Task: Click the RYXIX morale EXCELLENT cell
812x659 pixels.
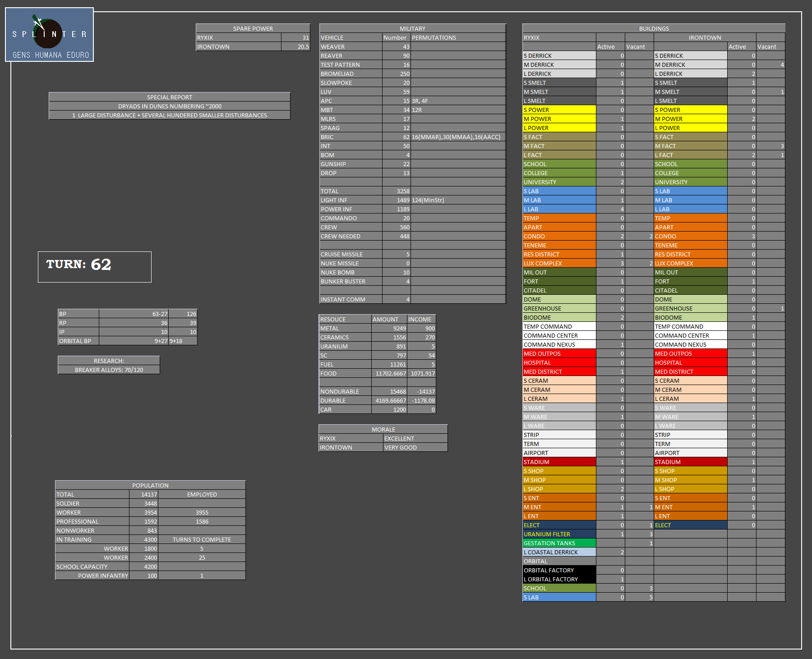Action: [415, 438]
